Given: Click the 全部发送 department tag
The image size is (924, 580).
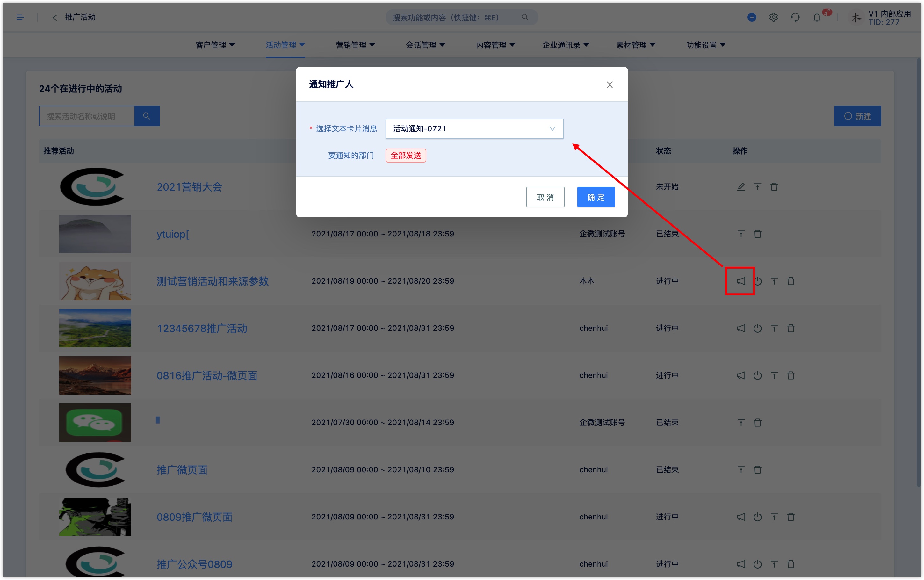Looking at the screenshot, I should pos(406,156).
